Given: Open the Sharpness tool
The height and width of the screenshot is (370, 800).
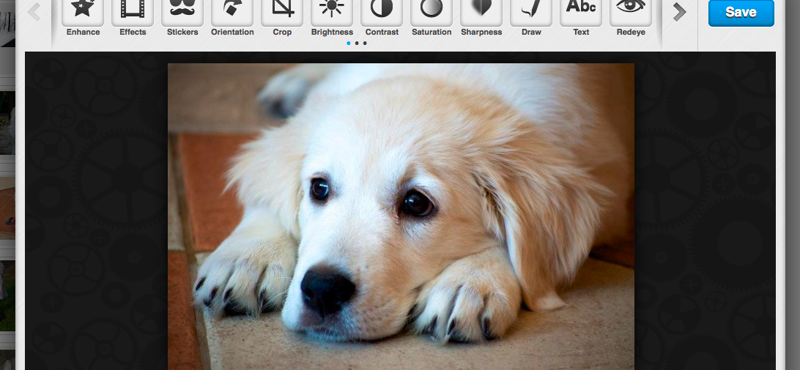Looking at the screenshot, I should click(x=481, y=12).
